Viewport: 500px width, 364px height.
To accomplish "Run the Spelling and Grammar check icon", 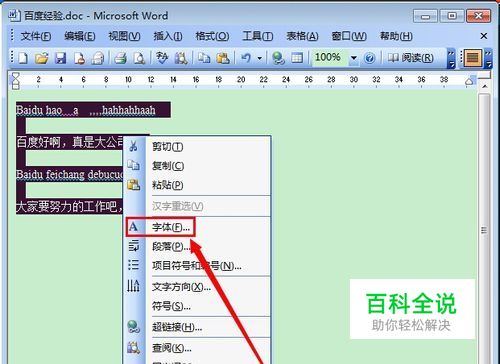I will 162,58.
